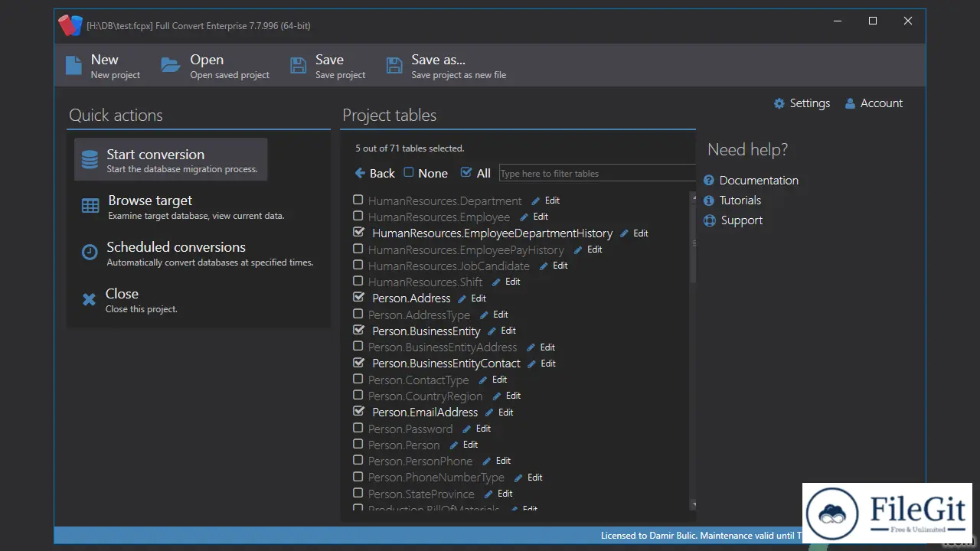Click pencil icon next to HumanResources.Department
Viewport: 980px width, 551px height.
tap(536, 201)
